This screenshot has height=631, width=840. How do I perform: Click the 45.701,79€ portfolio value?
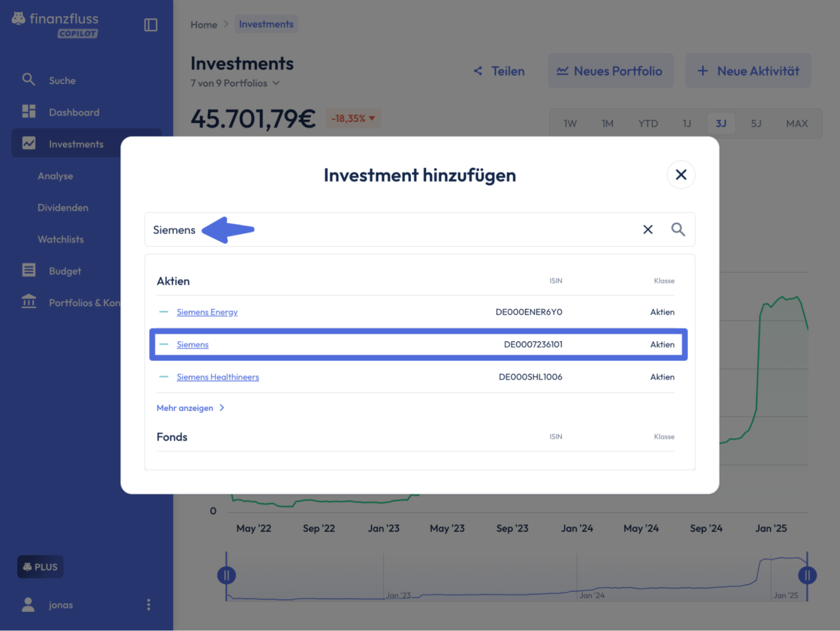(x=253, y=119)
